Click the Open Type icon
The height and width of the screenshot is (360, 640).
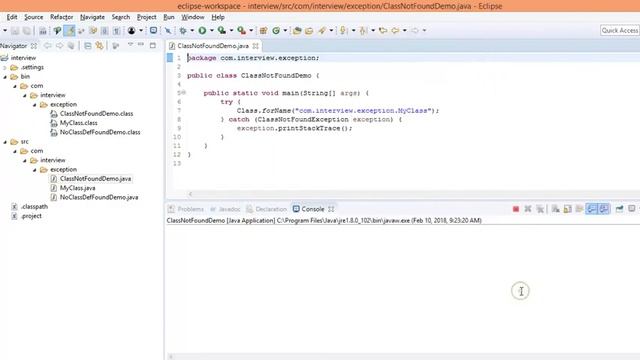(297, 31)
